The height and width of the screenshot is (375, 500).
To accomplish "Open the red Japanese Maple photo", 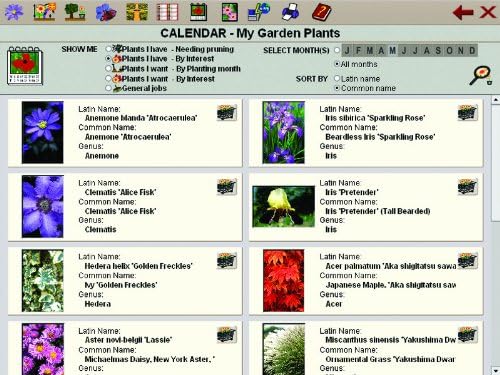I will [284, 281].
